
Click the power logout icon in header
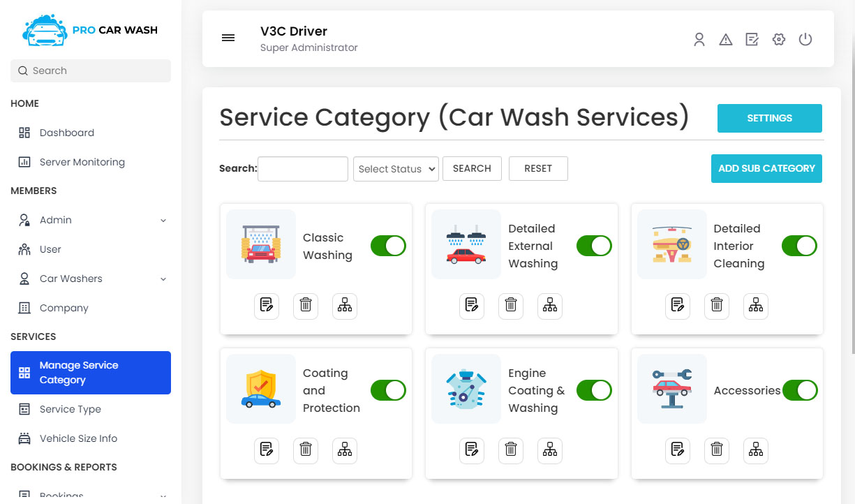(x=805, y=40)
